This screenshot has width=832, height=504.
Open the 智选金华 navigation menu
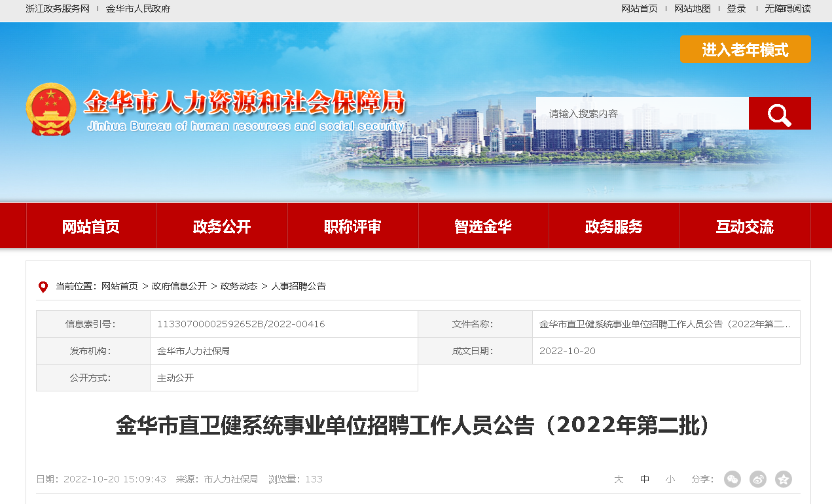pyautogui.click(x=483, y=226)
